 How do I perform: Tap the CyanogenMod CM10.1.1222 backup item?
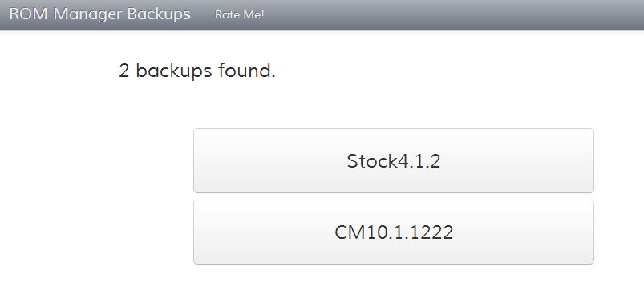[394, 232]
